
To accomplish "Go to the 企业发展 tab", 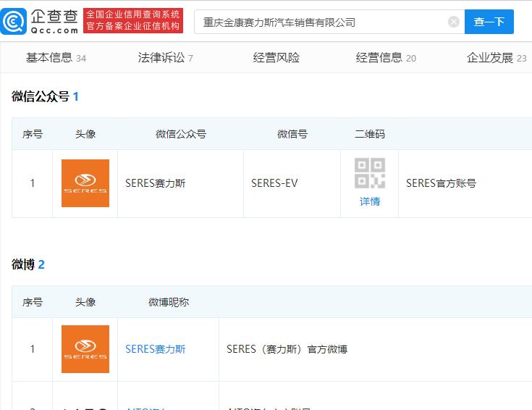I will click(497, 58).
